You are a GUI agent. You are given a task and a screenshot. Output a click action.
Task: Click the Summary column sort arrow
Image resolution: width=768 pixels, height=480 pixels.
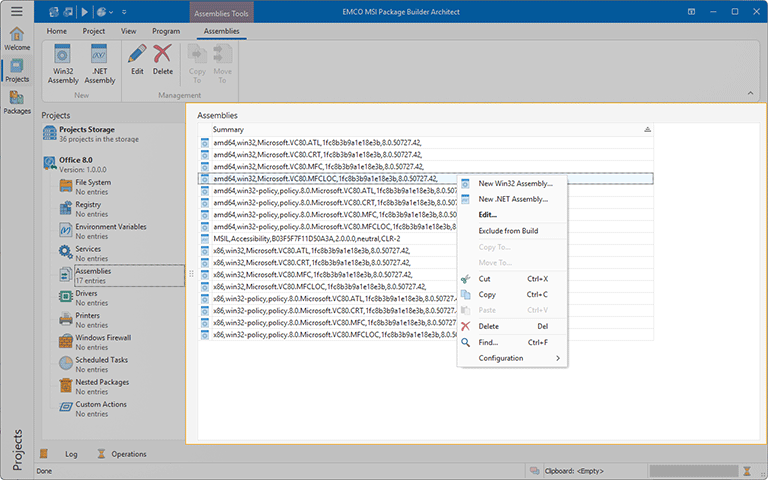coord(647,130)
